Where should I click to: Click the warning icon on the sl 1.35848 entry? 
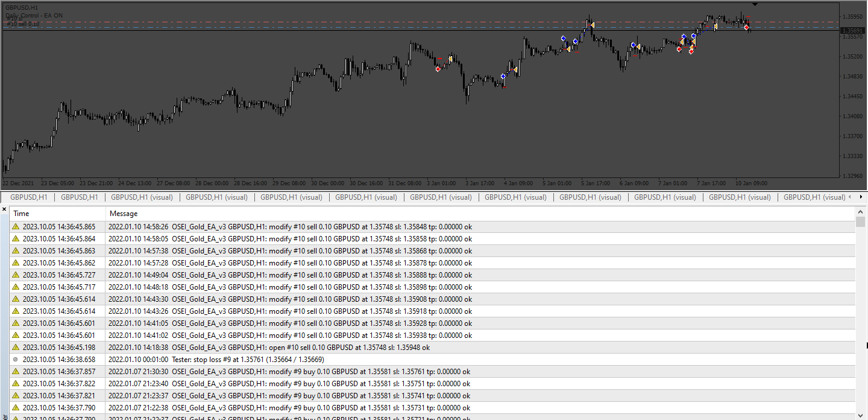(x=16, y=227)
